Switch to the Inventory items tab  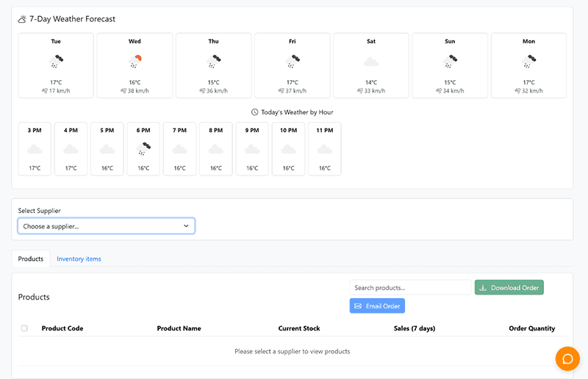[x=79, y=259]
